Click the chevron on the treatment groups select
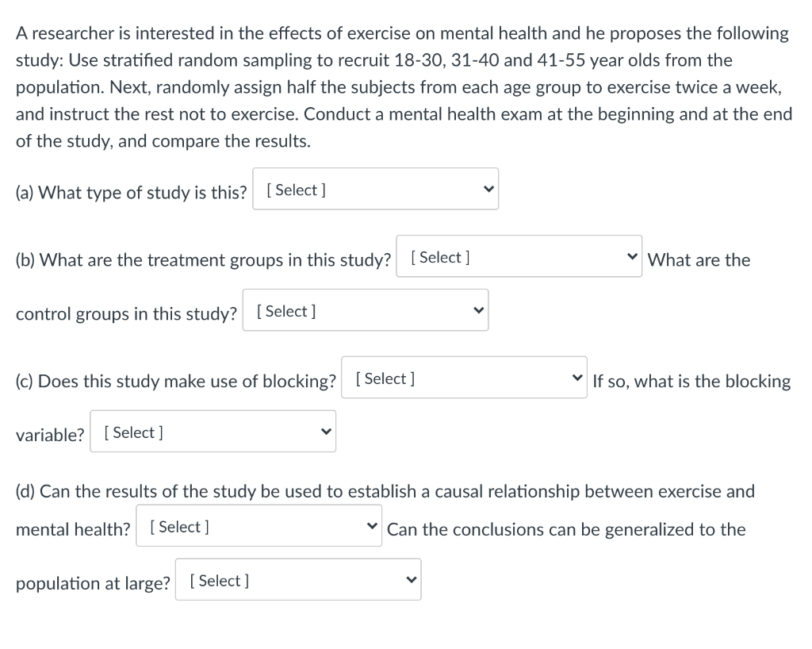The image size is (812, 649). pyautogui.click(x=632, y=255)
